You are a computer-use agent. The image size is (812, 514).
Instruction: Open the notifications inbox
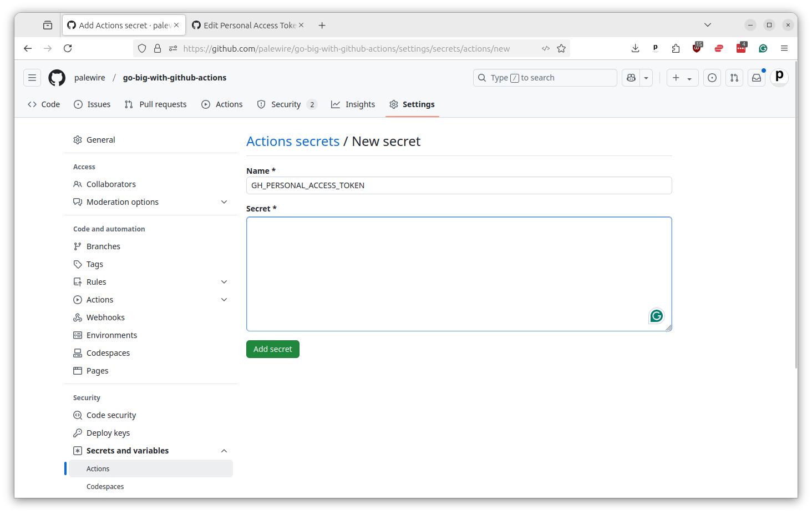pos(756,78)
